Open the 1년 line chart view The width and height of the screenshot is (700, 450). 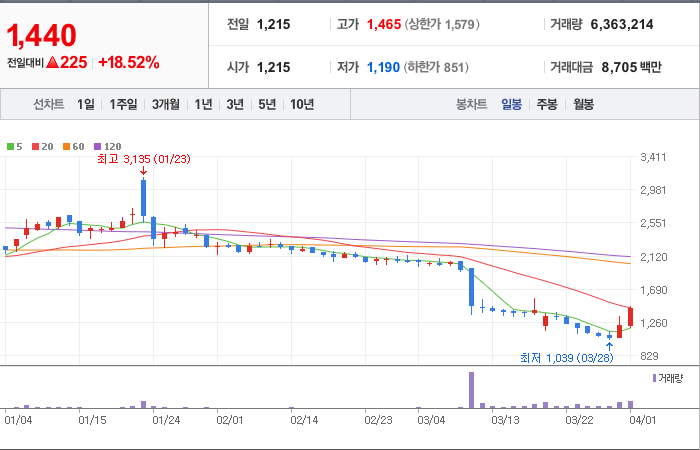click(203, 104)
